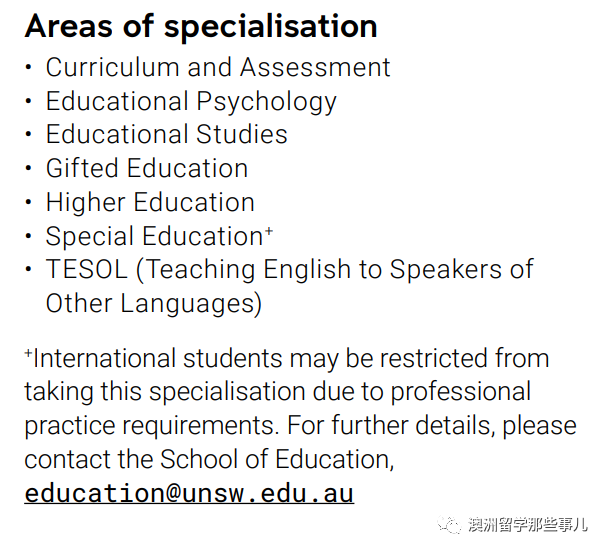This screenshot has height=551, width=607.
Task: Click the International students footnote line
Action: [287, 359]
